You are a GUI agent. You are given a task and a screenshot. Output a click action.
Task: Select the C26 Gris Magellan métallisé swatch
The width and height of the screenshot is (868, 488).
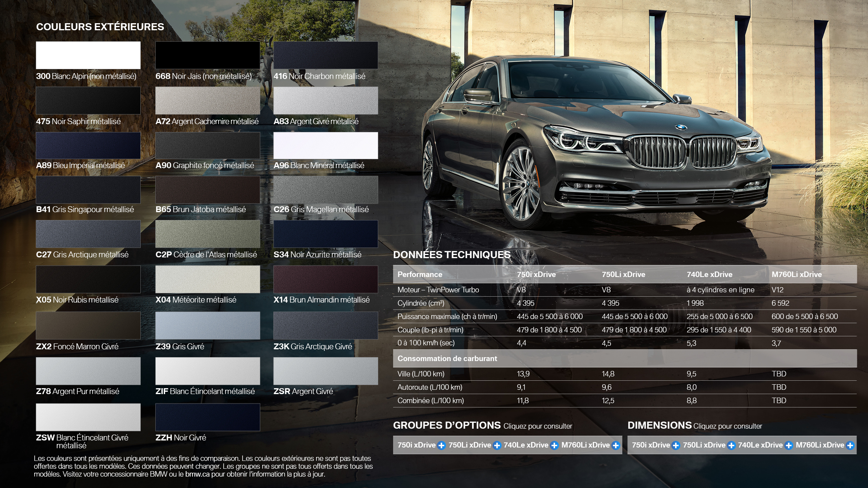(325, 190)
